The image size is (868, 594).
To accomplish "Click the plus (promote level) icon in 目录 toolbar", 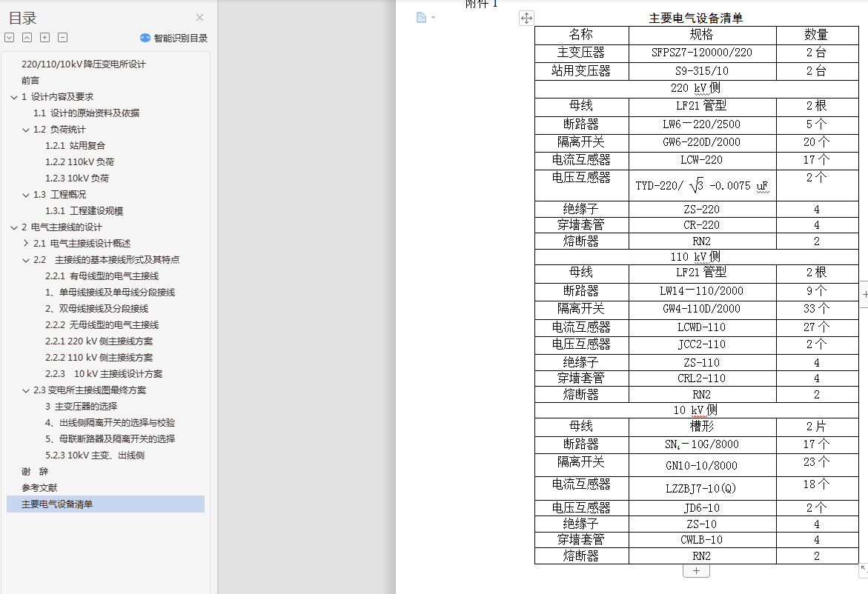I will pos(44,38).
